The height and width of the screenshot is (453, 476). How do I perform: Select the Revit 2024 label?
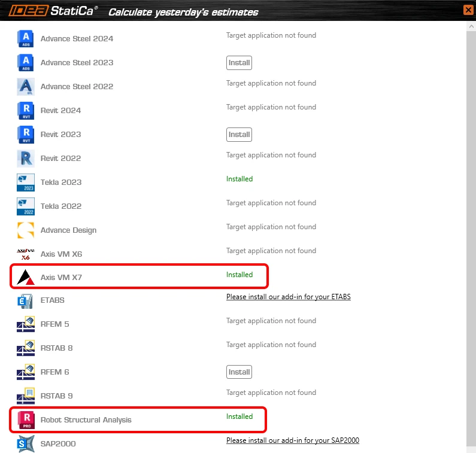(x=60, y=111)
